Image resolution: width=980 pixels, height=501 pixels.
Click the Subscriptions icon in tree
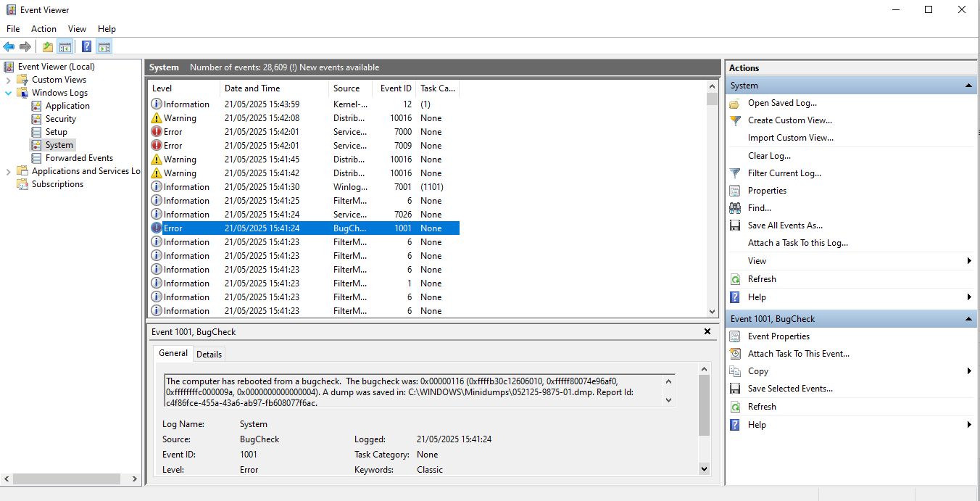(22, 184)
